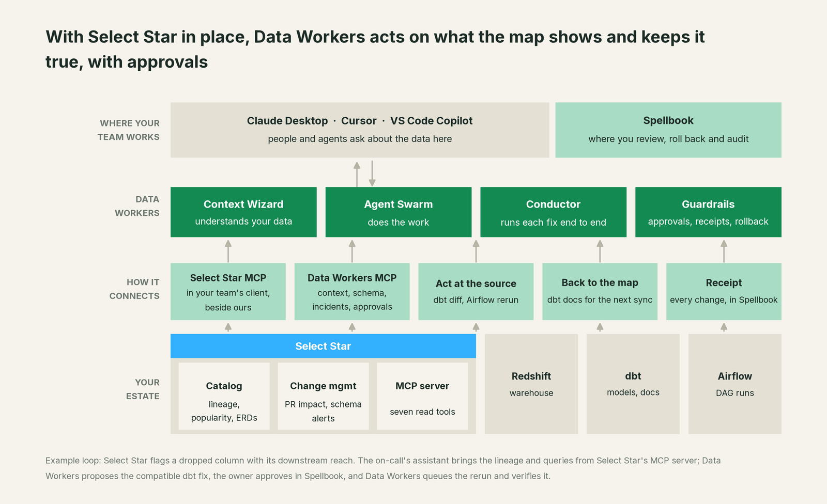Click the "YOUR ESTATE" row label
This screenshot has width=827, height=504.
tap(143, 389)
